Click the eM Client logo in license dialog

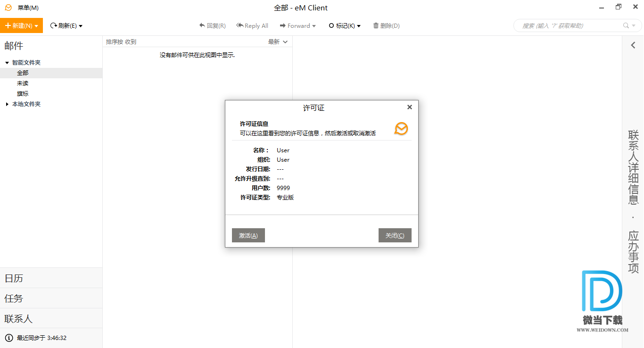pos(401,128)
